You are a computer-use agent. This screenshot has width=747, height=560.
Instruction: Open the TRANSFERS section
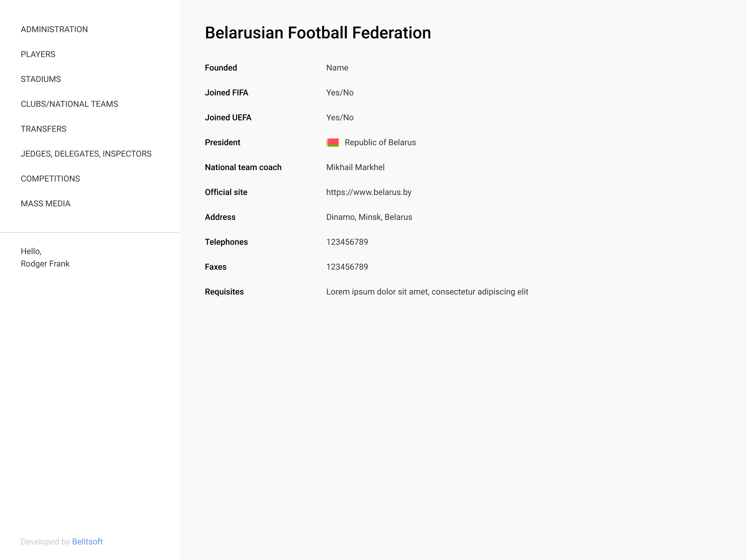click(x=44, y=129)
